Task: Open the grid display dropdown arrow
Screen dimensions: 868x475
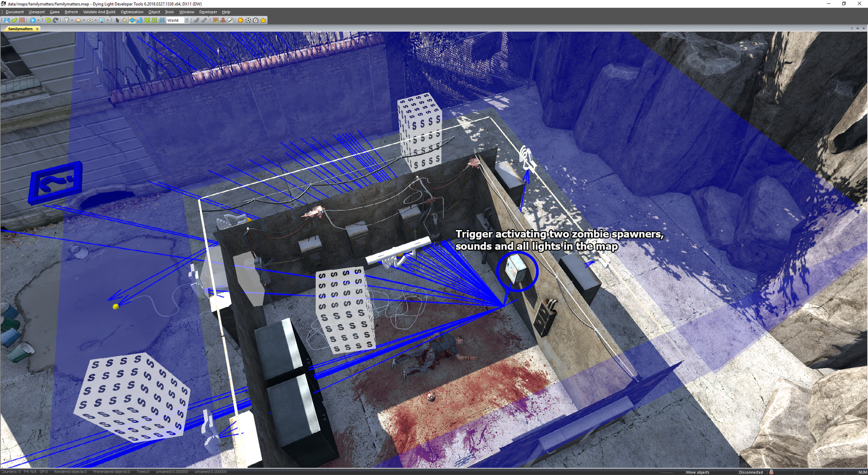Action: pos(107,20)
